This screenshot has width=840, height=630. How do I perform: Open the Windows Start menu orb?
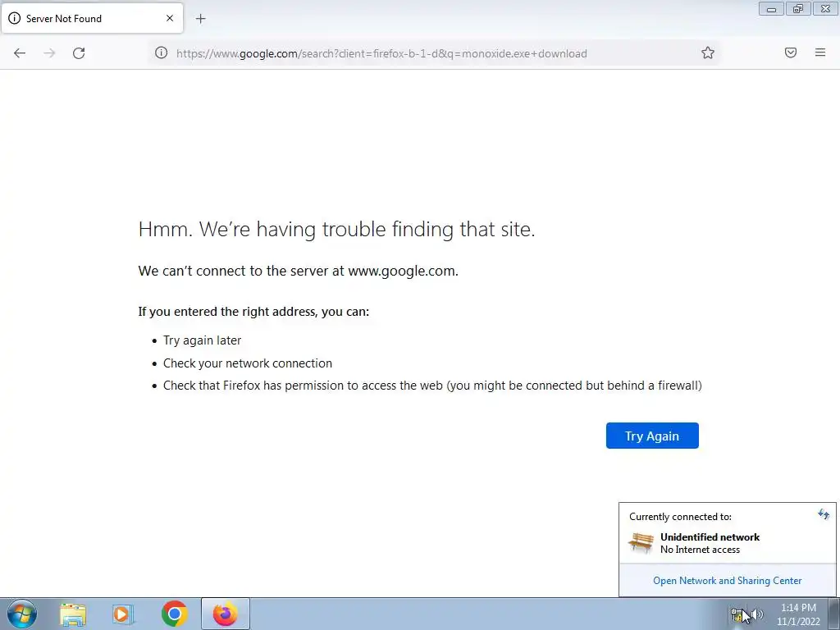coord(22,614)
